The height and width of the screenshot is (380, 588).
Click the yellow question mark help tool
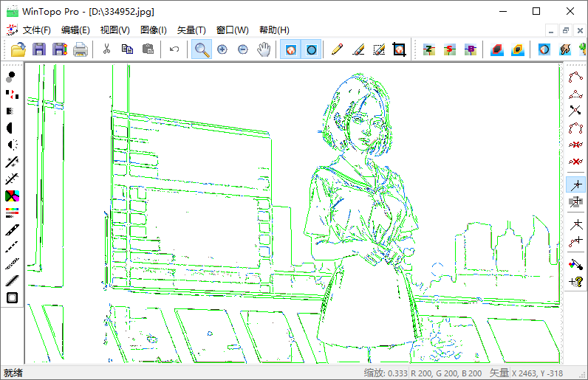(x=575, y=281)
